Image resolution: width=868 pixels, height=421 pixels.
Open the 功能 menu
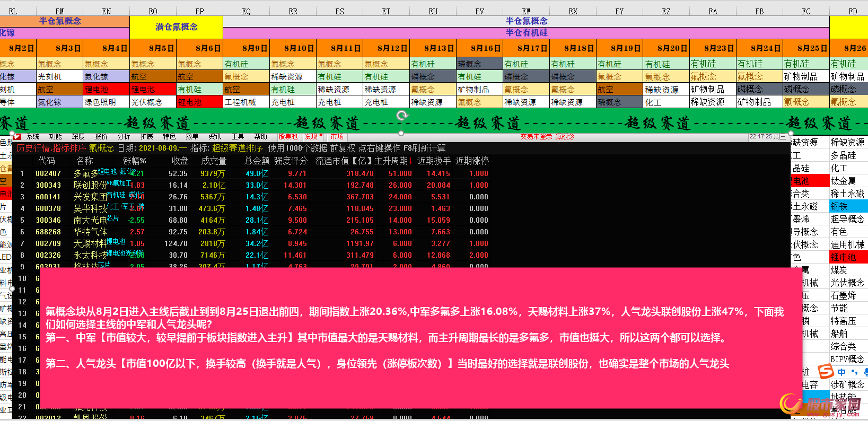56,137
